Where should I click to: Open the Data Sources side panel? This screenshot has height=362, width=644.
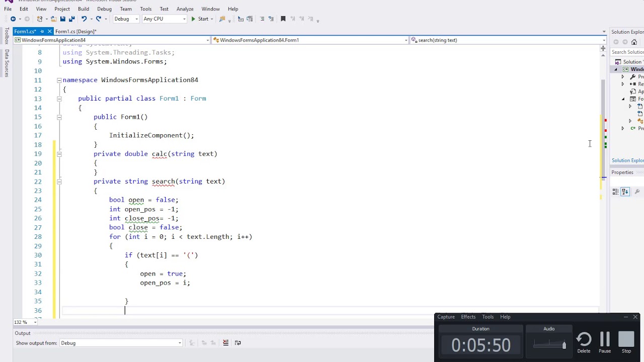click(7, 63)
